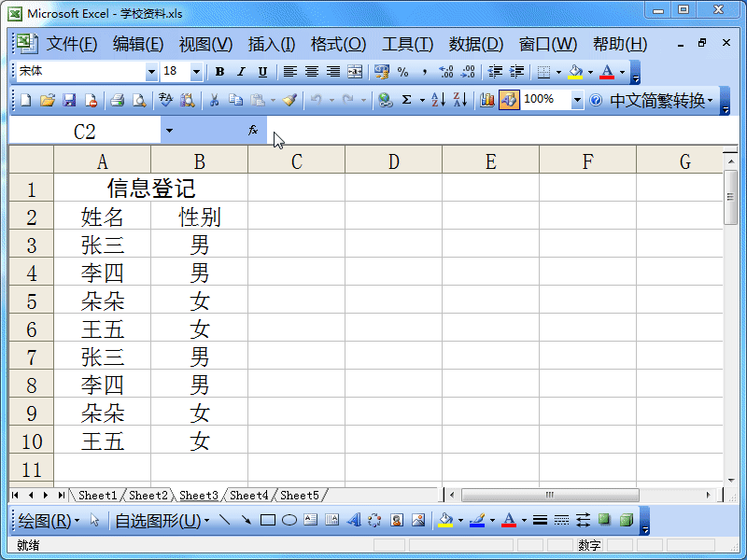Open 编辑(E) menu
The width and height of the screenshot is (747, 560).
[138, 44]
